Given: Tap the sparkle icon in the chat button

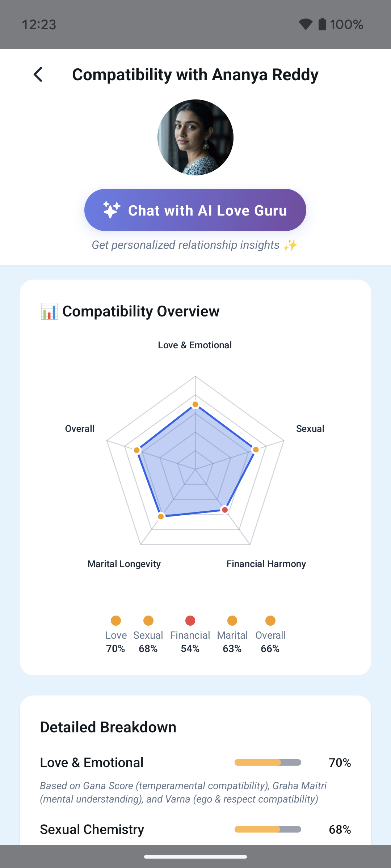Looking at the screenshot, I should coord(112,210).
